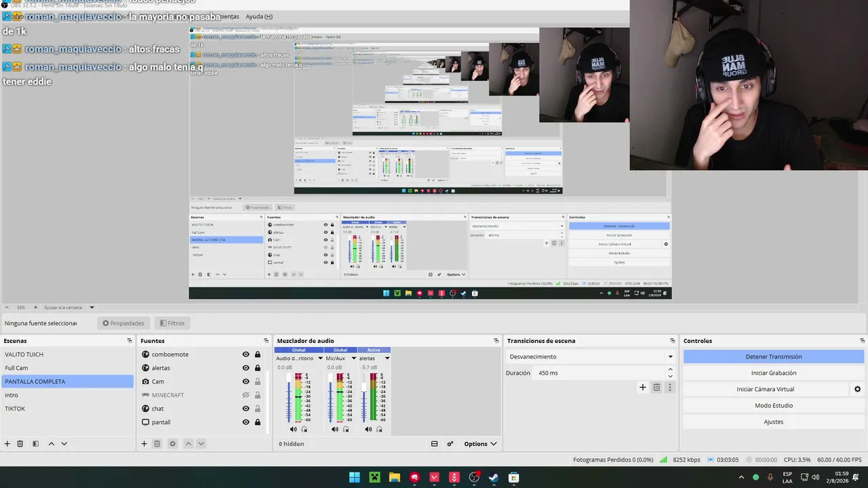Undock the Escenas panel
868x488 pixels.
(130, 341)
